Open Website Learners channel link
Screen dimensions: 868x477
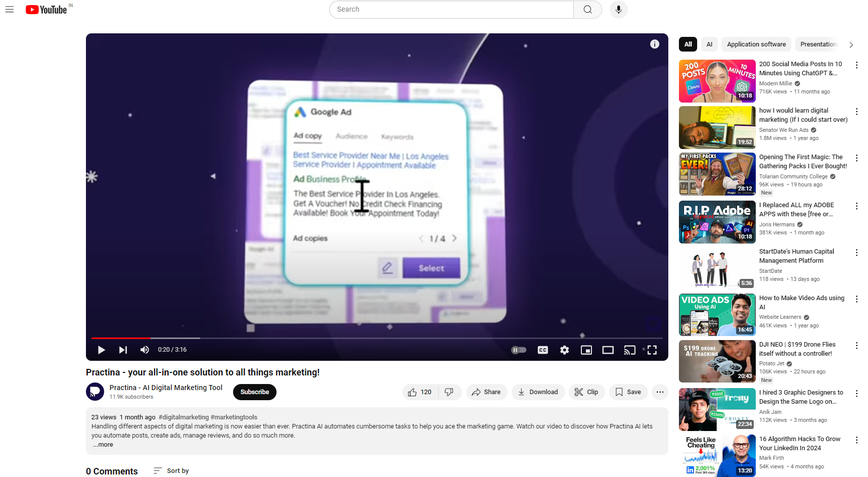(780, 317)
